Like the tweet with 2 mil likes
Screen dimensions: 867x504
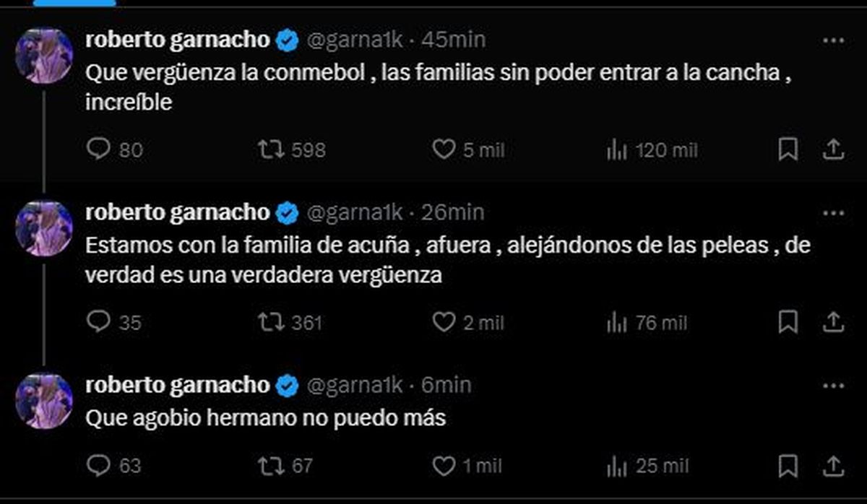pos(442,321)
